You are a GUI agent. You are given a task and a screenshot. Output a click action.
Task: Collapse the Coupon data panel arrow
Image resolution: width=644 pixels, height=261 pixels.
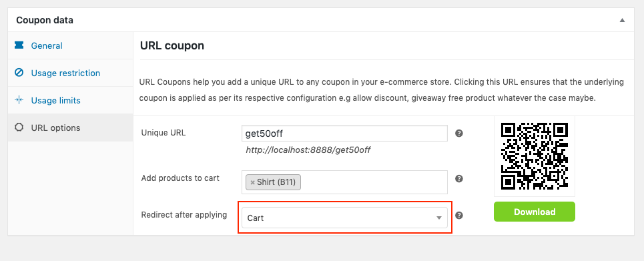622,20
